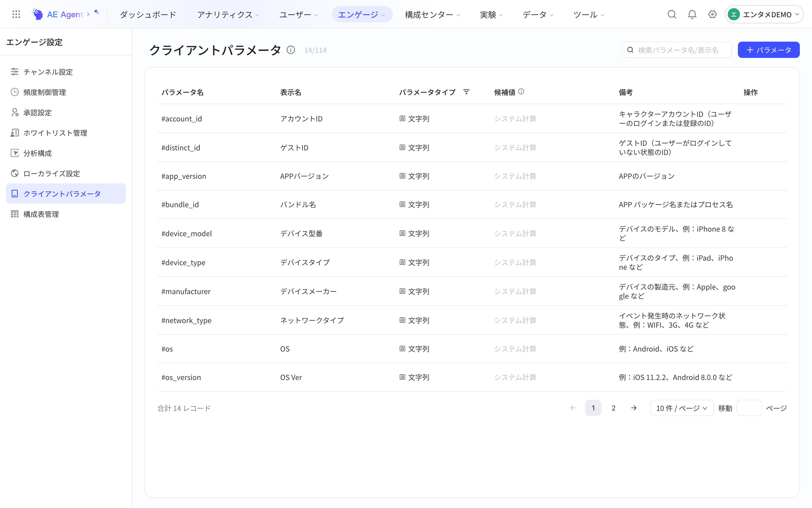
Task: Expand the エンゲージ menu
Action: (362, 14)
